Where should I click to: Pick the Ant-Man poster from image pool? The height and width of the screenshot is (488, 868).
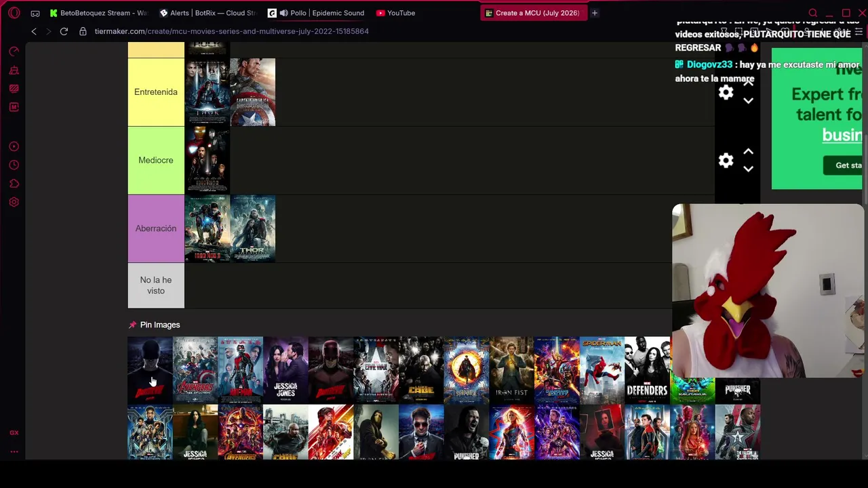[241, 370]
